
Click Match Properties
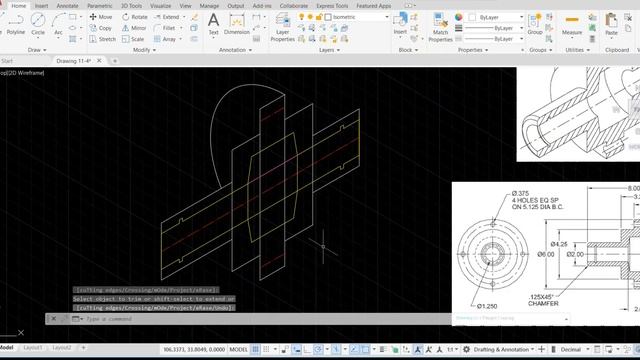tap(440, 27)
